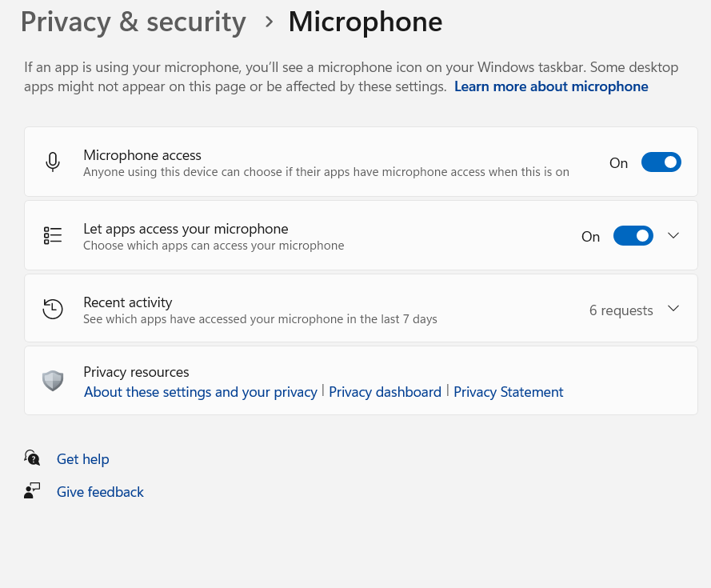Open About these settings and your privacy

coord(201,392)
